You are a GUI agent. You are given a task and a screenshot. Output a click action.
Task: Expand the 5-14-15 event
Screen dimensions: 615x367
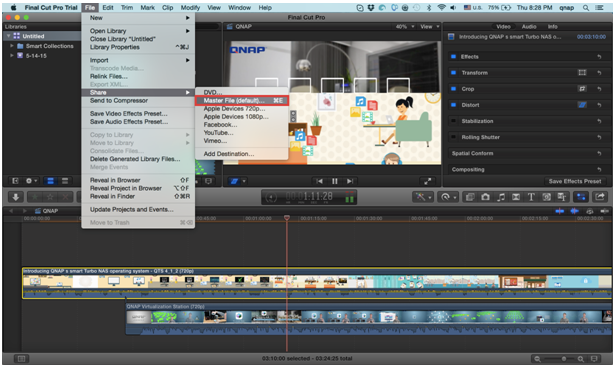(x=11, y=56)
